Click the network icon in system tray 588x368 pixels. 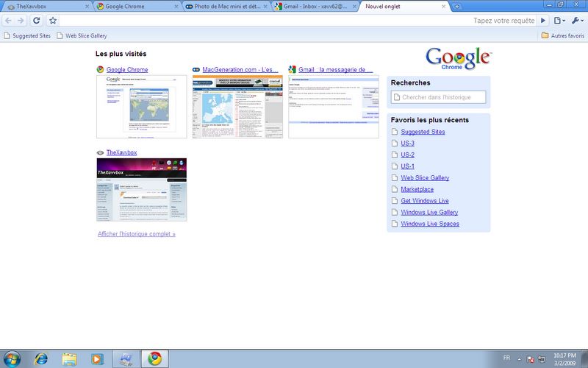[542, 359]
